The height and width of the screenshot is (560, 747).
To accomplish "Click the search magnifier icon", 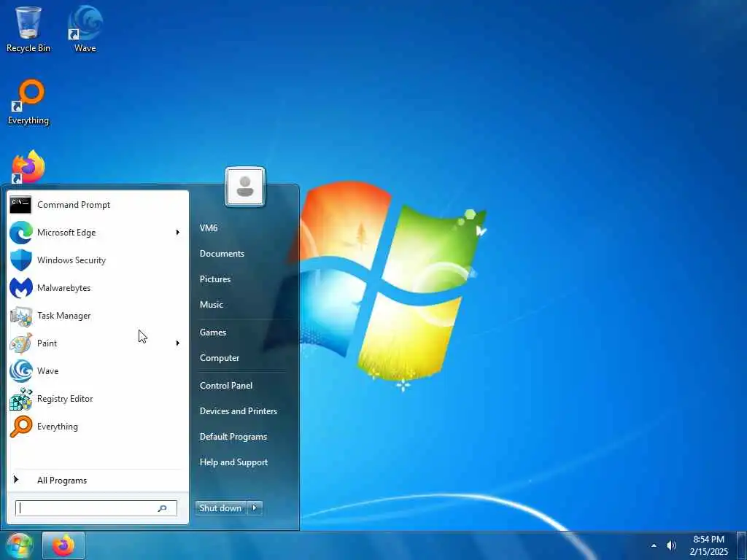I will pyautogui.click(x=163, y=508).
